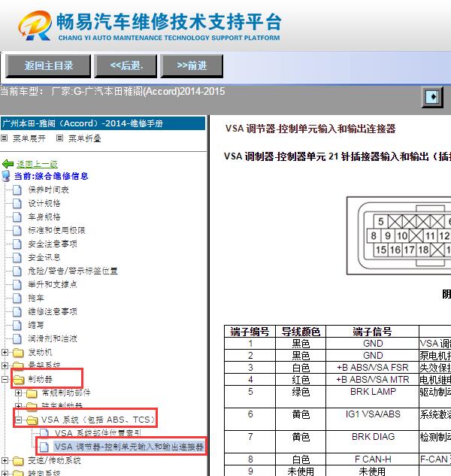
Task: Click the panel toggle arrow icon
Action: point(432,97)
